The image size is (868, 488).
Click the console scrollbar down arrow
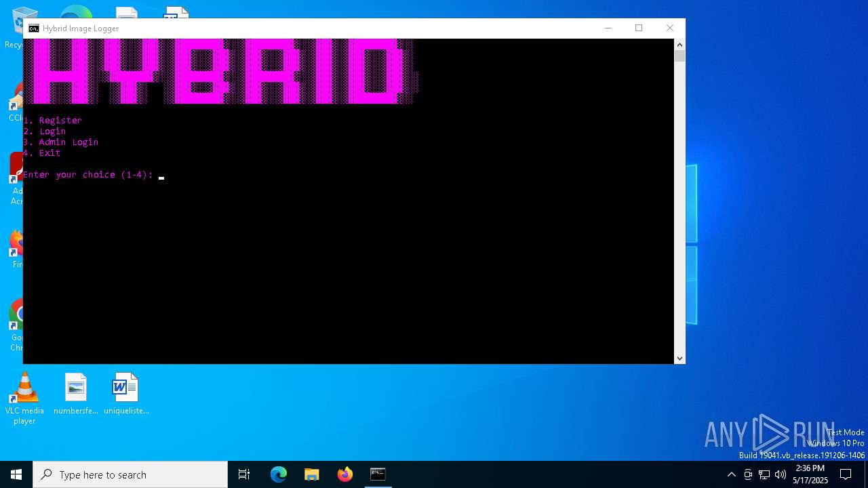(x=679, y=359)
